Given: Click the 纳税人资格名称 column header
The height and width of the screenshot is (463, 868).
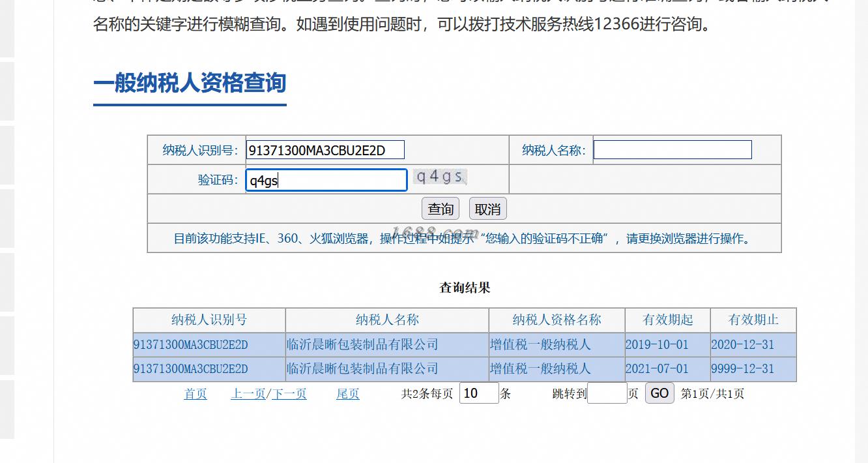Looking at the screenshot, I should [x=557, y=320].
